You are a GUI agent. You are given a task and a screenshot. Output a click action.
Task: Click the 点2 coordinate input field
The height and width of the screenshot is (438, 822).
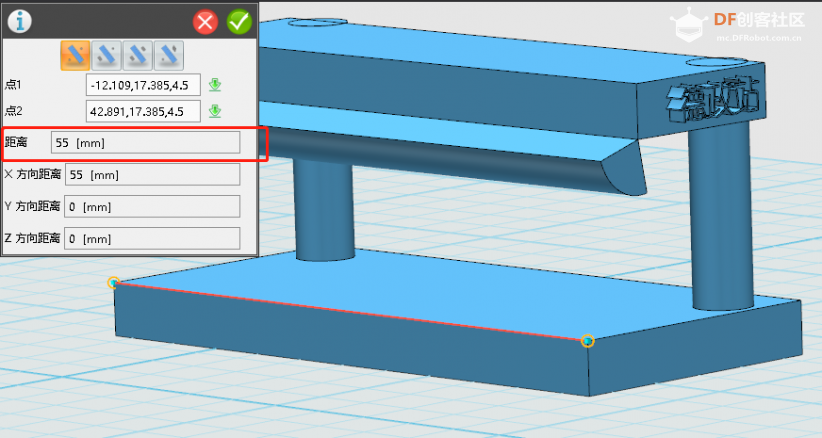143,111
